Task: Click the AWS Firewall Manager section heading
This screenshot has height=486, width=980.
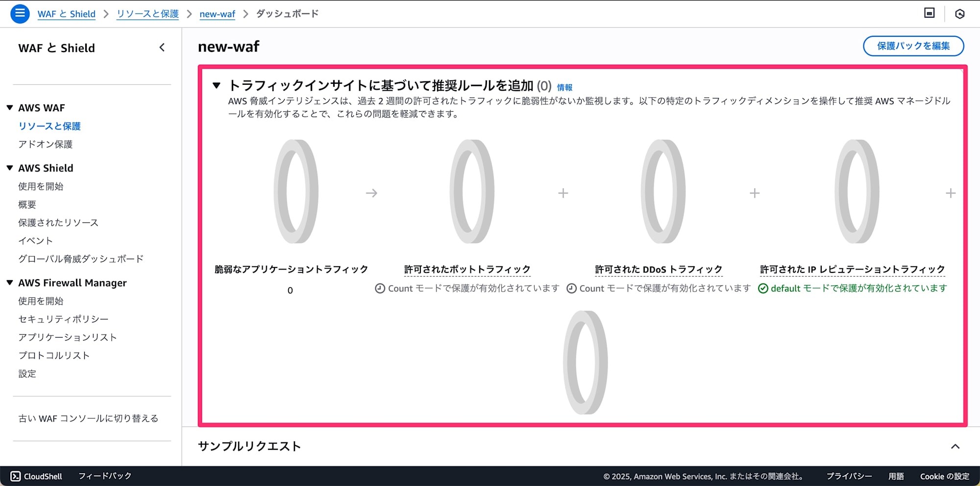Action: [x=73, y=283]
